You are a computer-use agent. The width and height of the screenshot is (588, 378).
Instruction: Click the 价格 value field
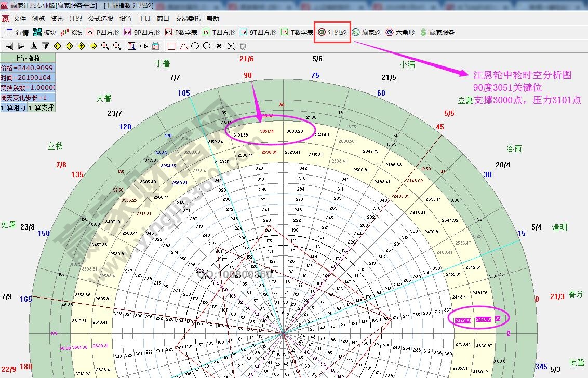28,68
